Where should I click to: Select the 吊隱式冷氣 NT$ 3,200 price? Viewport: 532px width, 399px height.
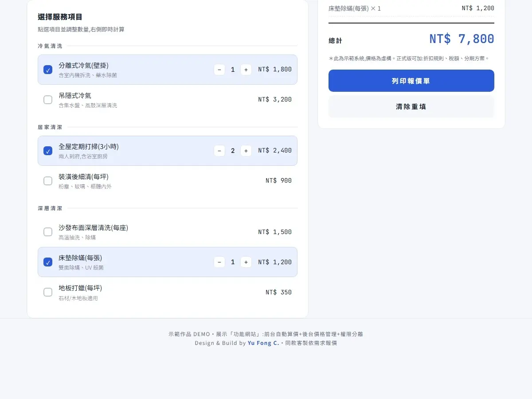click(x=275, y=99)
